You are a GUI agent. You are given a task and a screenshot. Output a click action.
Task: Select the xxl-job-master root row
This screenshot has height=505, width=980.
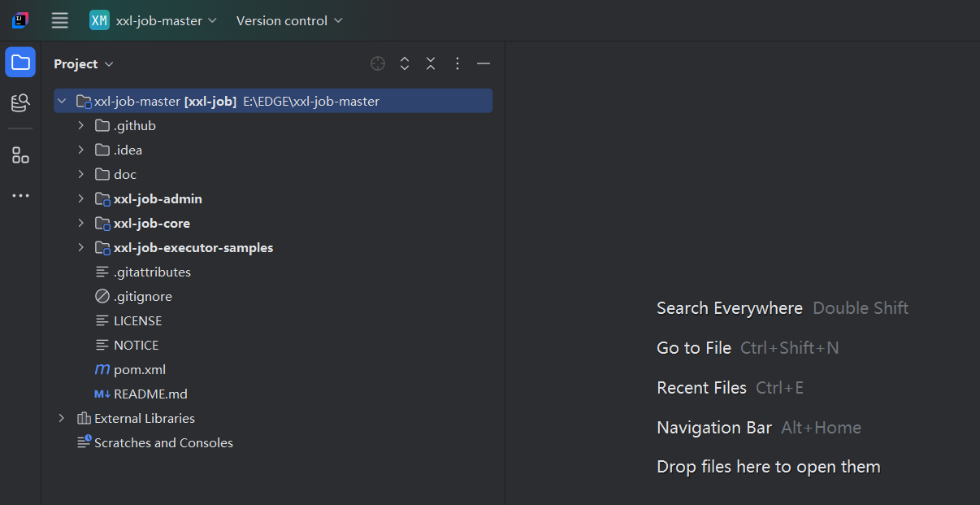point(273,102)
